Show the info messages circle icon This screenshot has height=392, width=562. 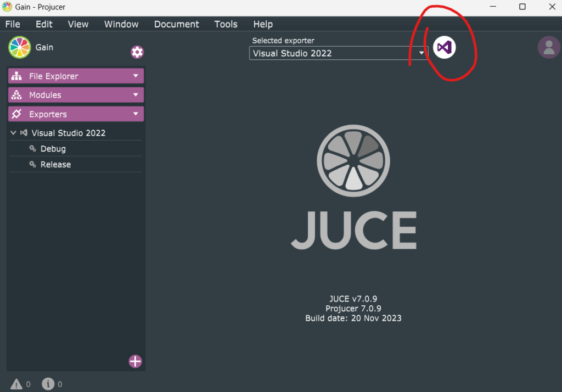(x=48, y=384)
